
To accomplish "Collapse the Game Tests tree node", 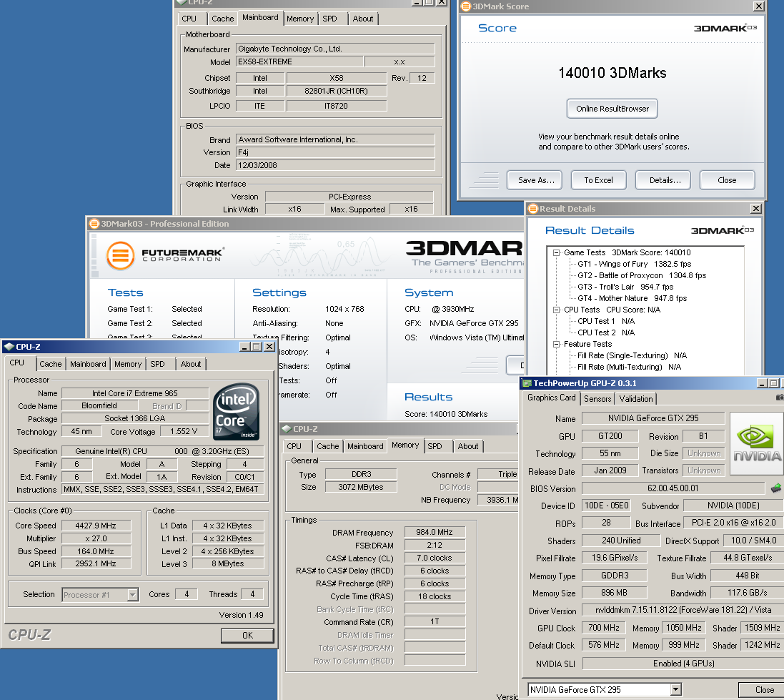I will (556, 252).
